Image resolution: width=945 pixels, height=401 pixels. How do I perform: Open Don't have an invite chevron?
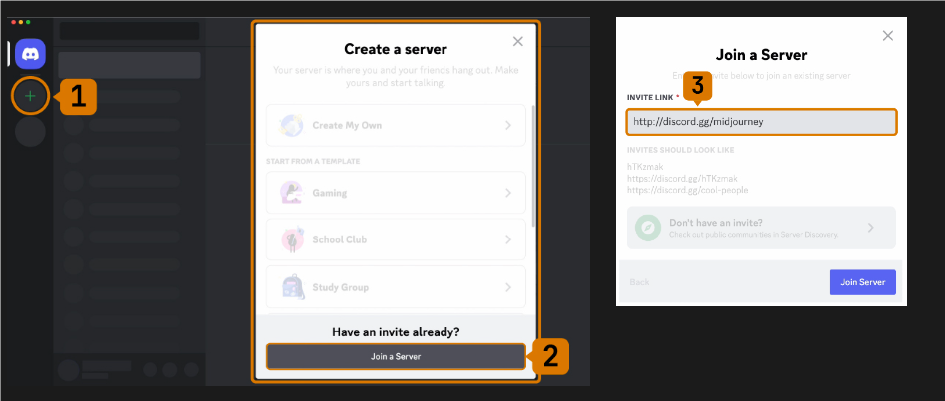[871, 228]
